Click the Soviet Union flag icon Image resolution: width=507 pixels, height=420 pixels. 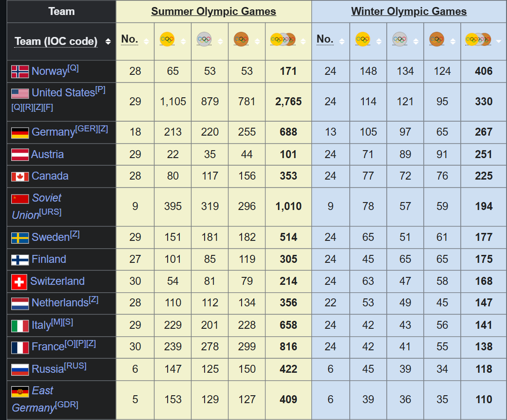click(x=20, y=199)
